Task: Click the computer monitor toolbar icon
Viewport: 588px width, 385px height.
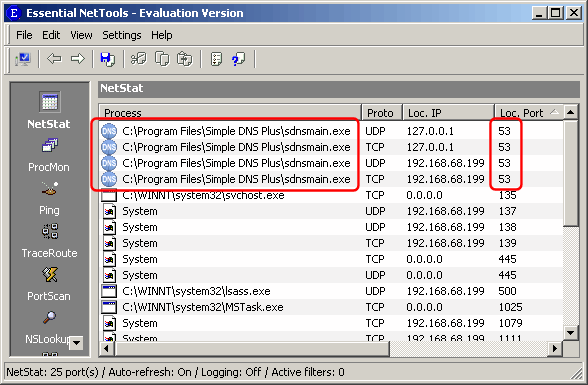Action: click(23, 59)
